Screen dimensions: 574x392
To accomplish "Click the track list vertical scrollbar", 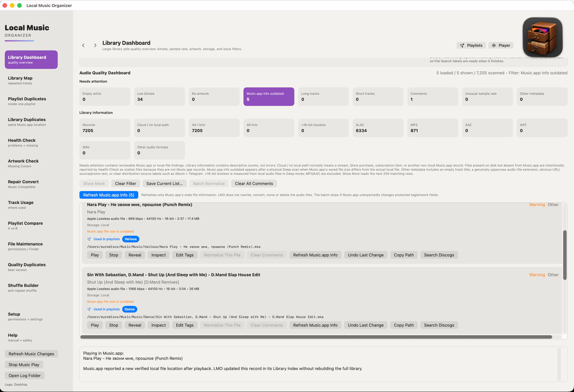I will (x=565, y=255).
